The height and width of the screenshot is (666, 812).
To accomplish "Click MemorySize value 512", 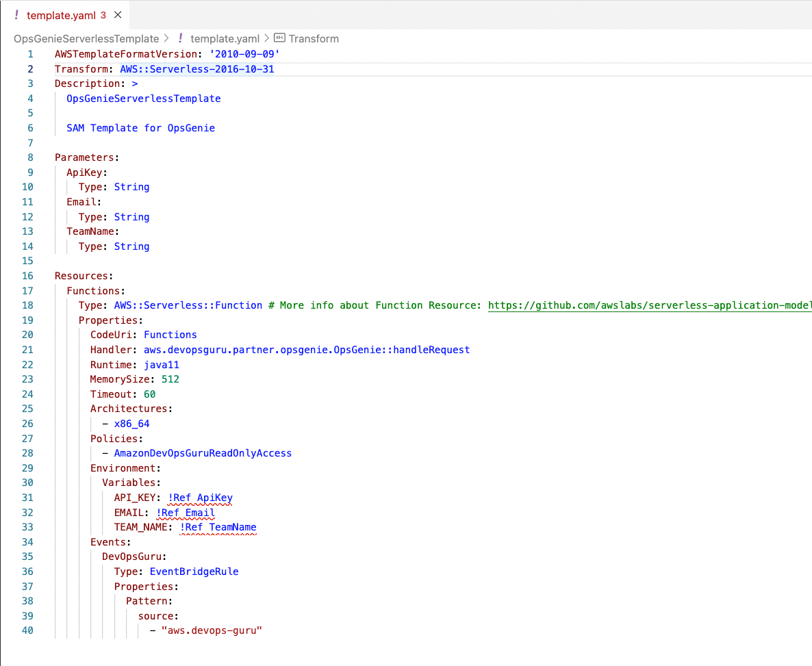I will pyautogui.click(x=170, y=380).
